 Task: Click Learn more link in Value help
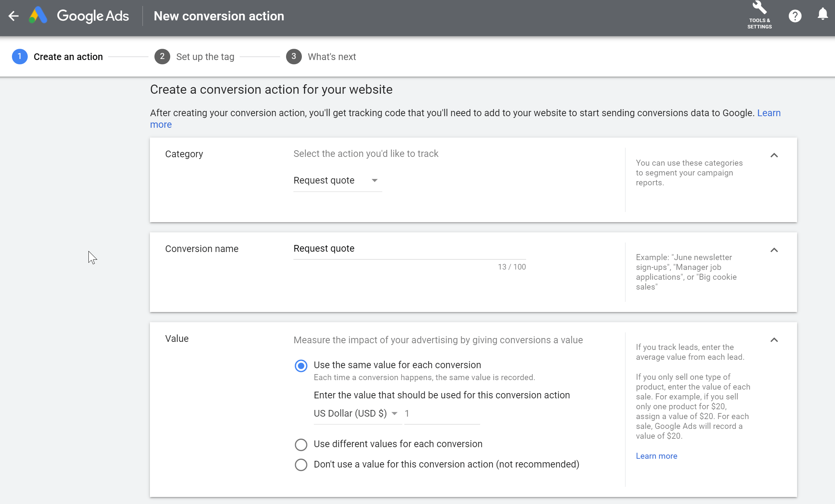click(656, 456)
